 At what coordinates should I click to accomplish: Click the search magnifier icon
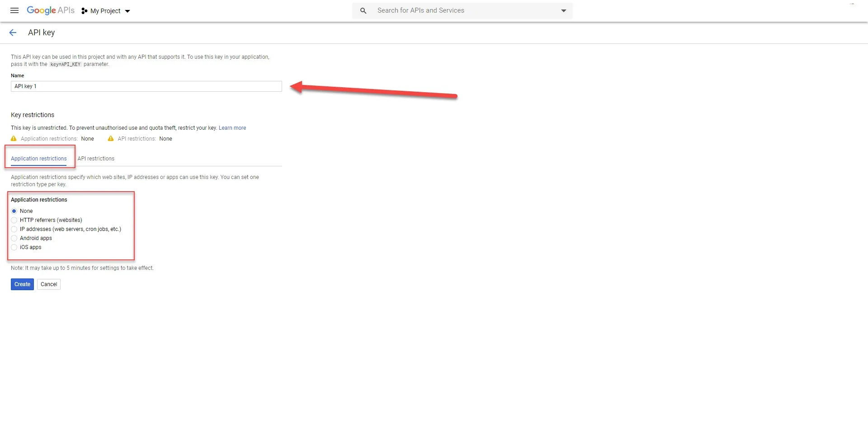click(x=363, y=10)
